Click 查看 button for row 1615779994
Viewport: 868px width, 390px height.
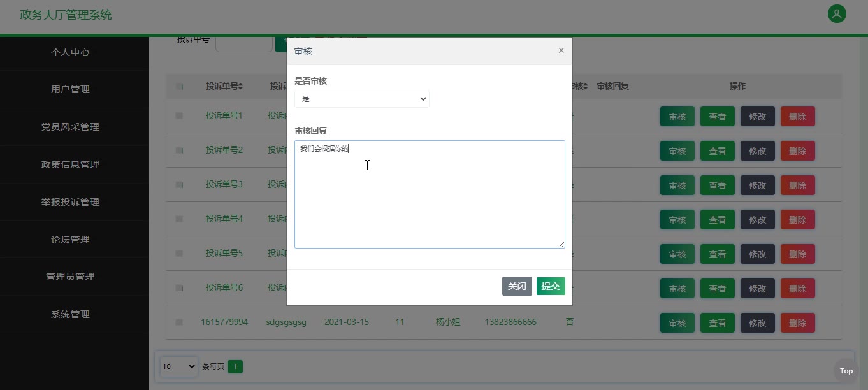coord(718,323)
